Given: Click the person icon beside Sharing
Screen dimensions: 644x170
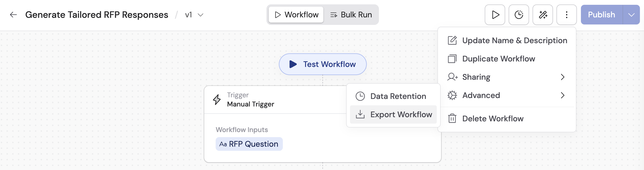Looking at the screenshot, I should point(452,77).
